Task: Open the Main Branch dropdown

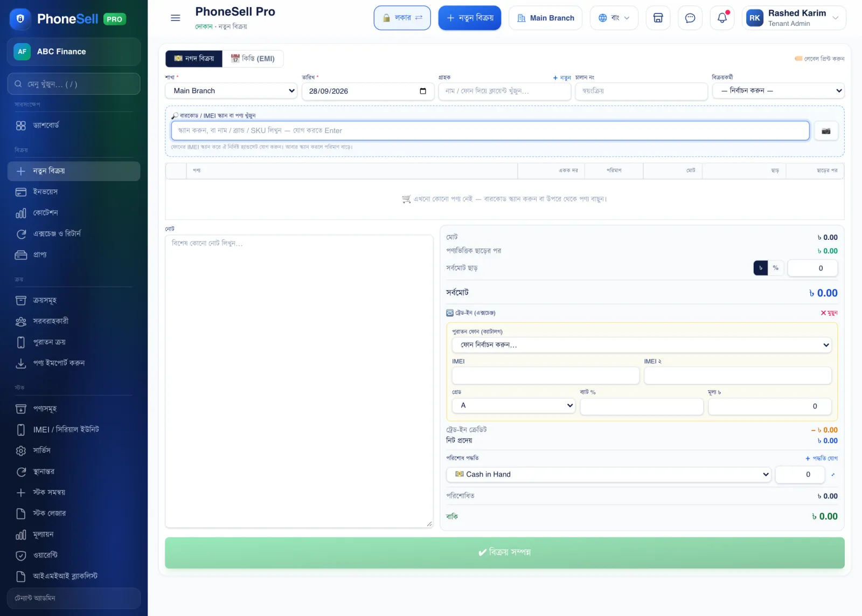Action: click(231, 91)
